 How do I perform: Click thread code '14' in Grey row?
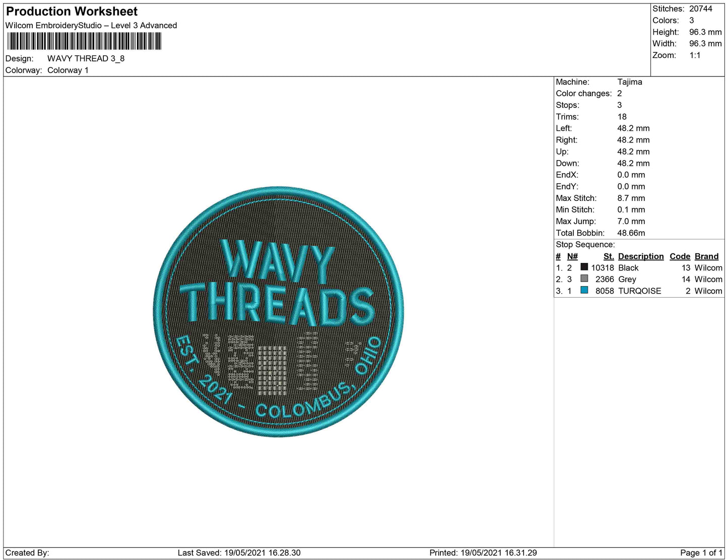[686, 279]
